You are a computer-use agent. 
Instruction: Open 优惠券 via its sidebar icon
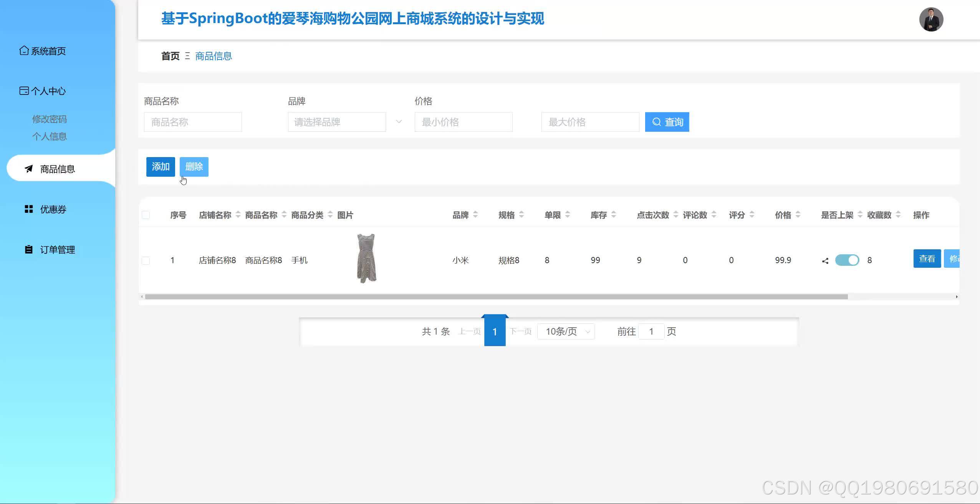pyautogui.click(x=29, y=209)
